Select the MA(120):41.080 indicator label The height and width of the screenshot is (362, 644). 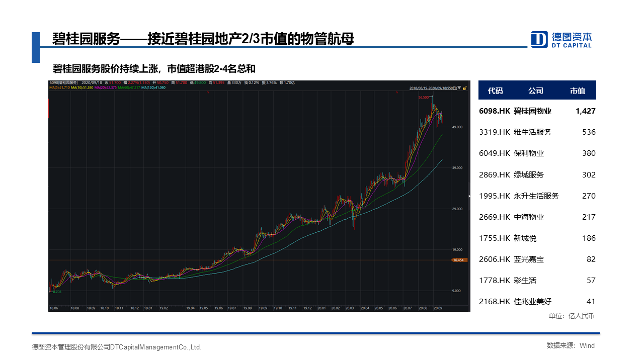click(x=153, y=87)
